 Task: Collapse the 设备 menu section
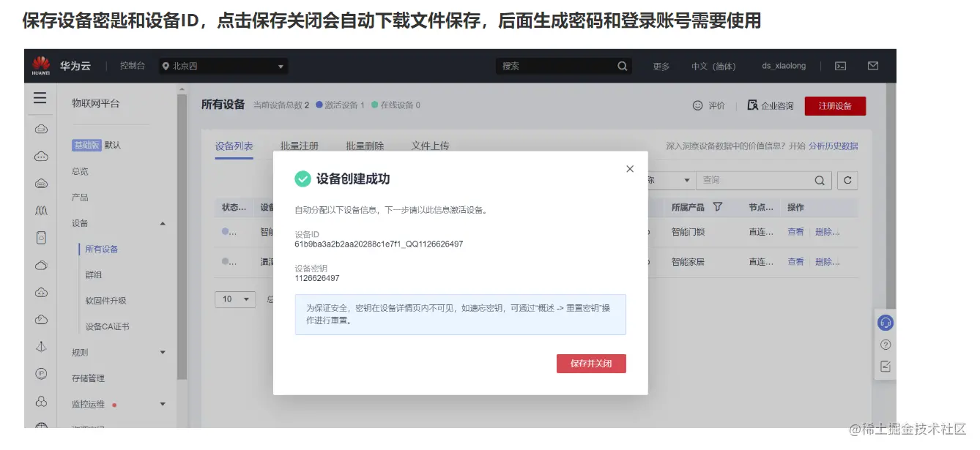click(x=163, y=223)
